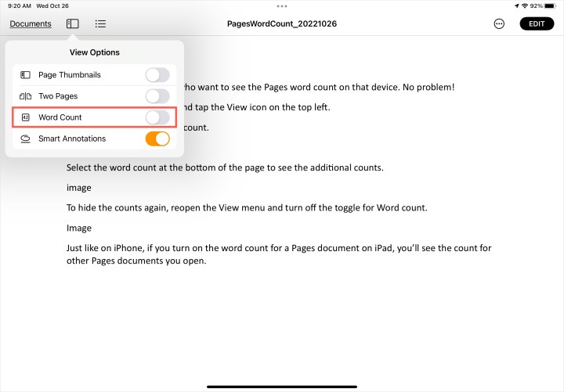The width and height of the screenshot is (564, 392).
Task: Tap the table of contents list icon
Action: 100,23
